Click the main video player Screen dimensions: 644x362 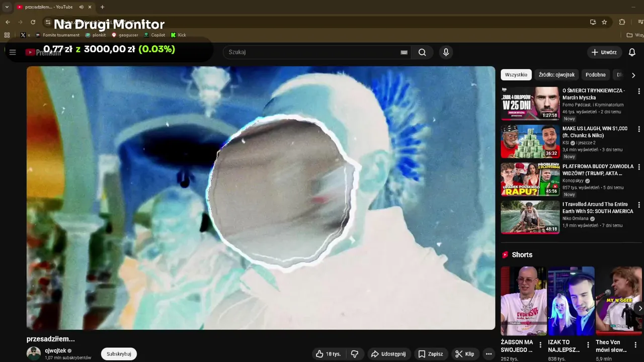pyautogui.click(x=261, y=198)
